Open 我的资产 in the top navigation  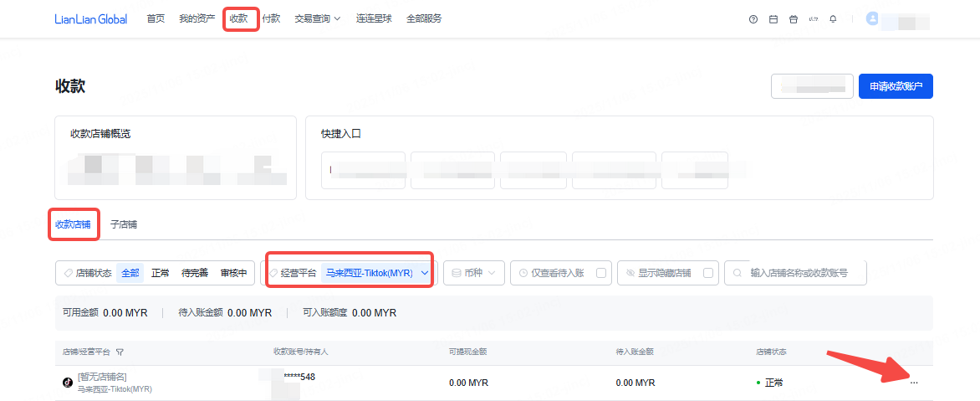pyautogui.click(x=197, y=18)
